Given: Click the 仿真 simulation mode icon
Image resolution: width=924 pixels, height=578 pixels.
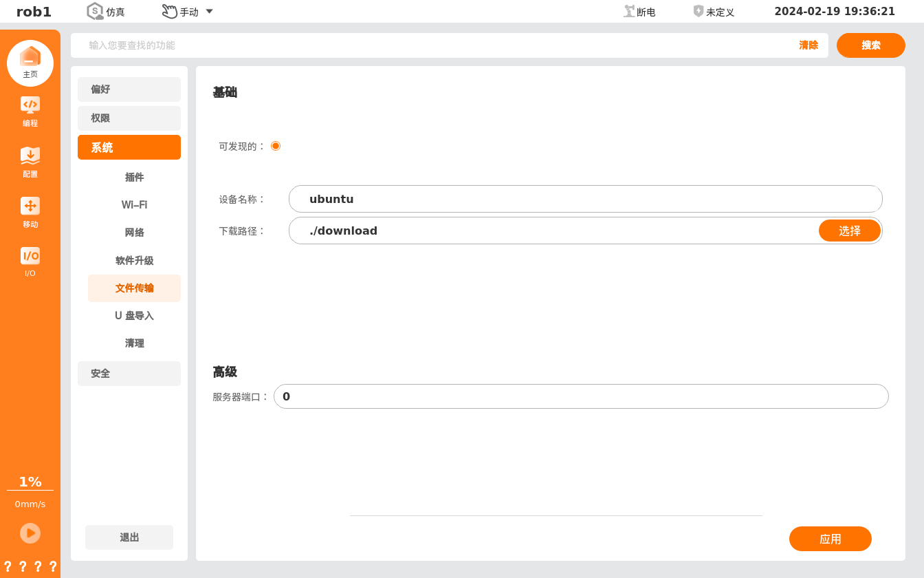Looking at the screenshot, I should pos(95,11).
